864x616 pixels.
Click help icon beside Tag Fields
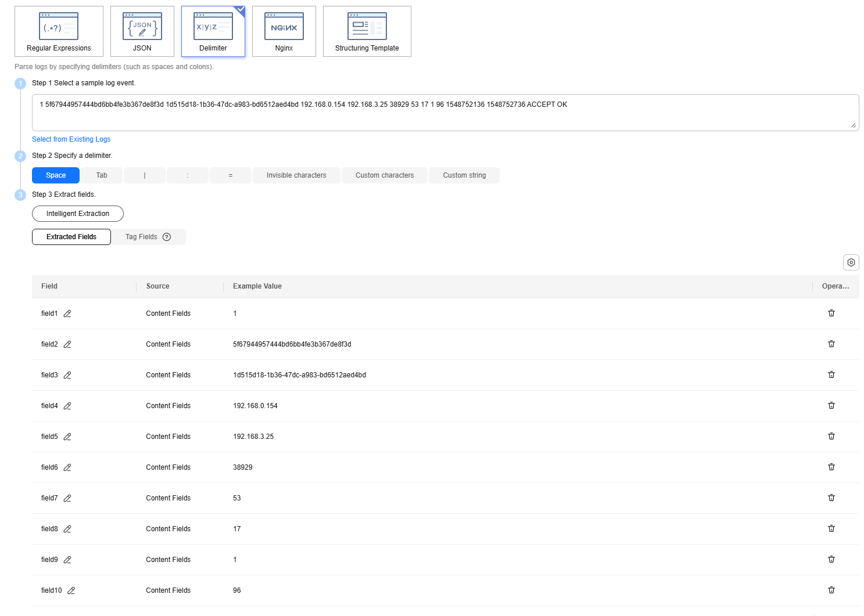coord(167,237)
